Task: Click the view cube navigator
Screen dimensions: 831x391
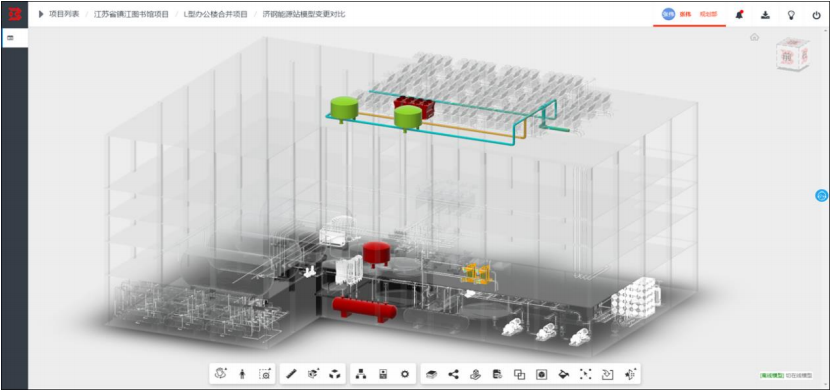Action: pyautogui.click(x=792, y=54)
